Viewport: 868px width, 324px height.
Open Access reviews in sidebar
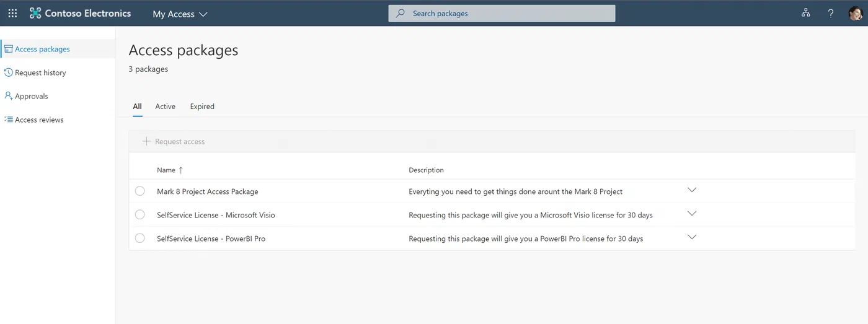tap(58, 120)
